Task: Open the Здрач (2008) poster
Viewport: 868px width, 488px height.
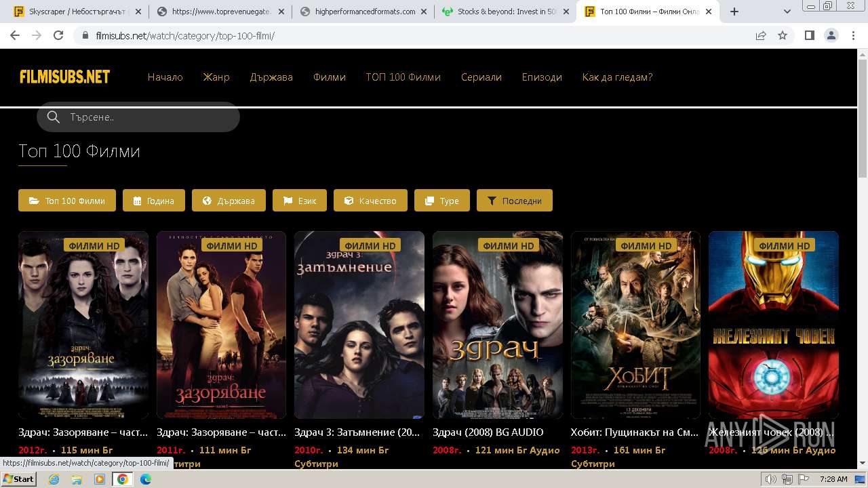Action: [498, 325]
